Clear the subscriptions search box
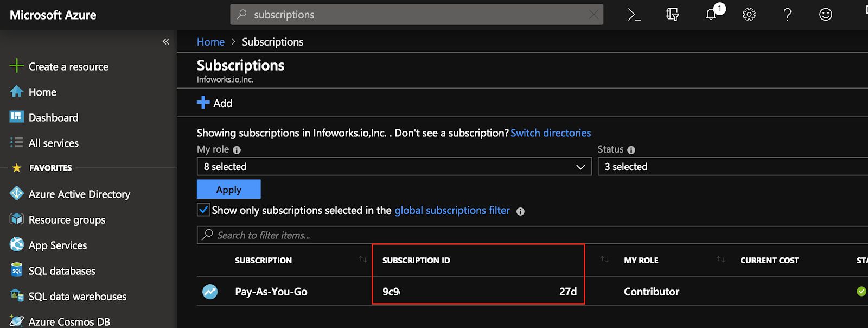The width and height of the screenshot is (868, 328). click(594, 15)
